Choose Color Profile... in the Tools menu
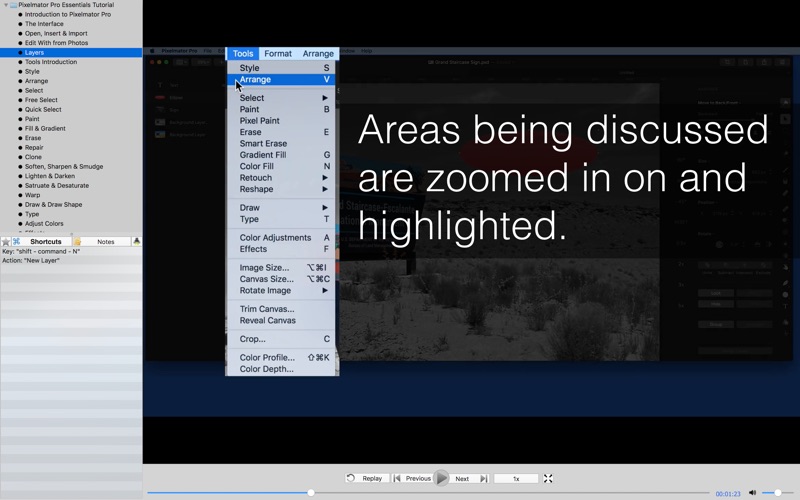 coord(282,358)
